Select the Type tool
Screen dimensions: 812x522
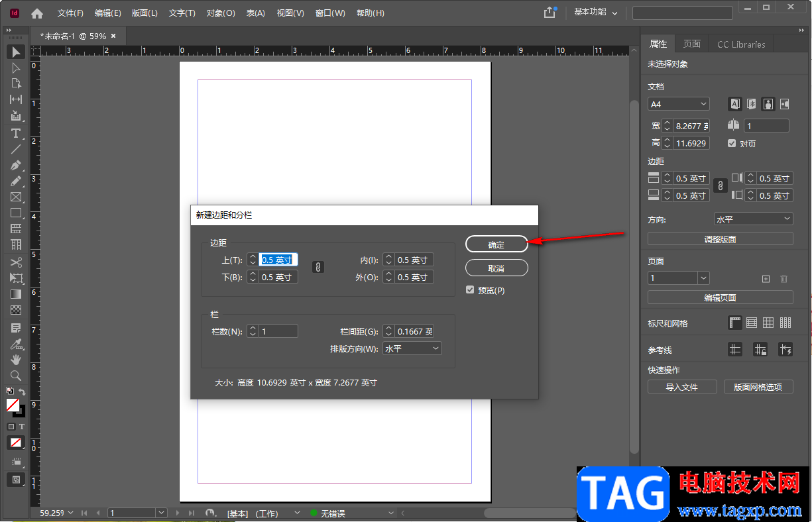[16, 133]
